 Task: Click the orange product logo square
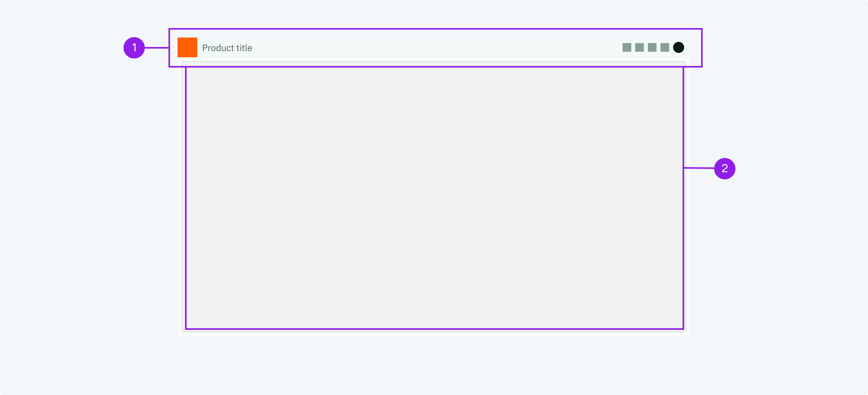187,47
